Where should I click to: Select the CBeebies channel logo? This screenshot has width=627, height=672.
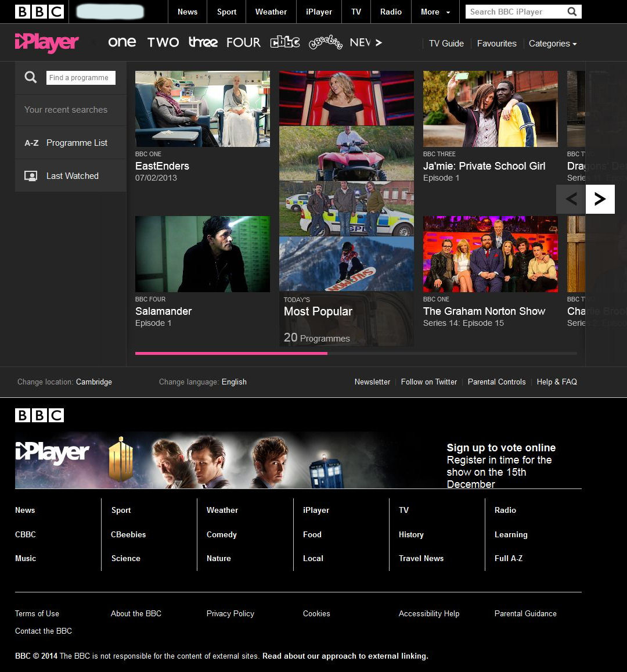[326, 42]
